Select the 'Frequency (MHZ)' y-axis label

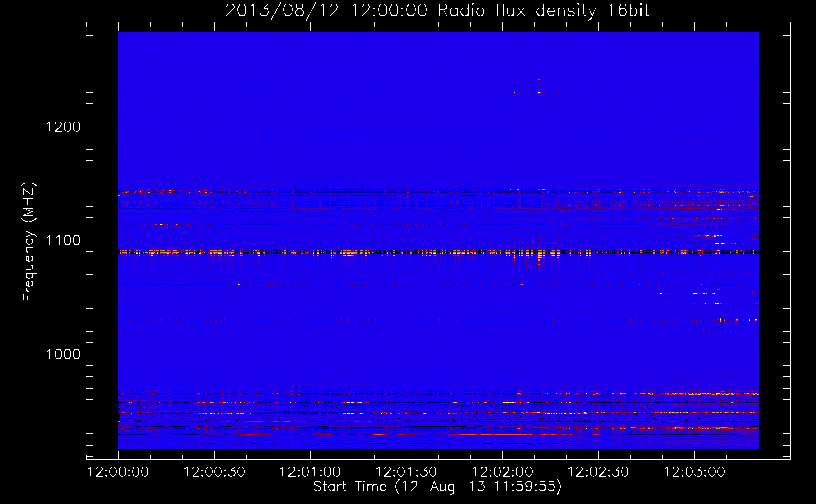point(29,242)
